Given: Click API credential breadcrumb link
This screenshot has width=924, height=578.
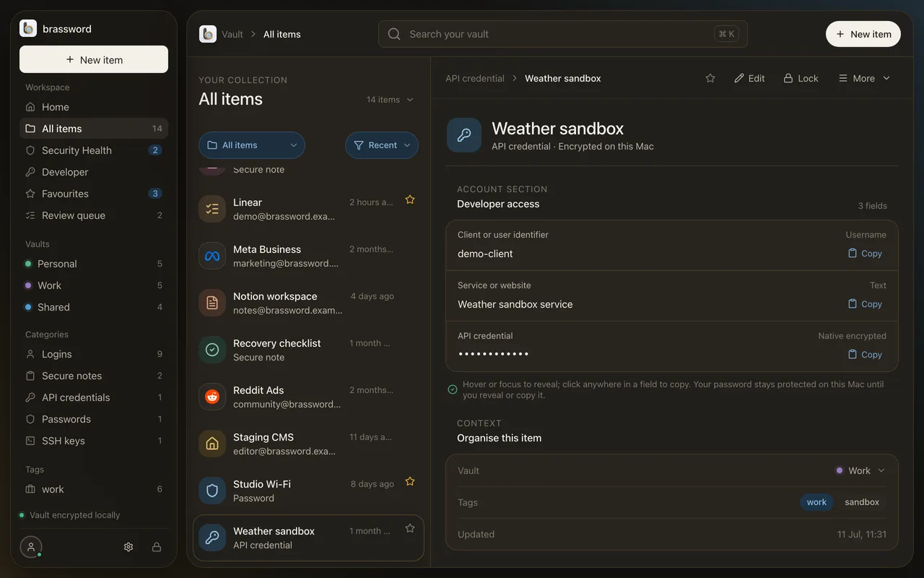Looking at the screenshot, I should [475, 78].
